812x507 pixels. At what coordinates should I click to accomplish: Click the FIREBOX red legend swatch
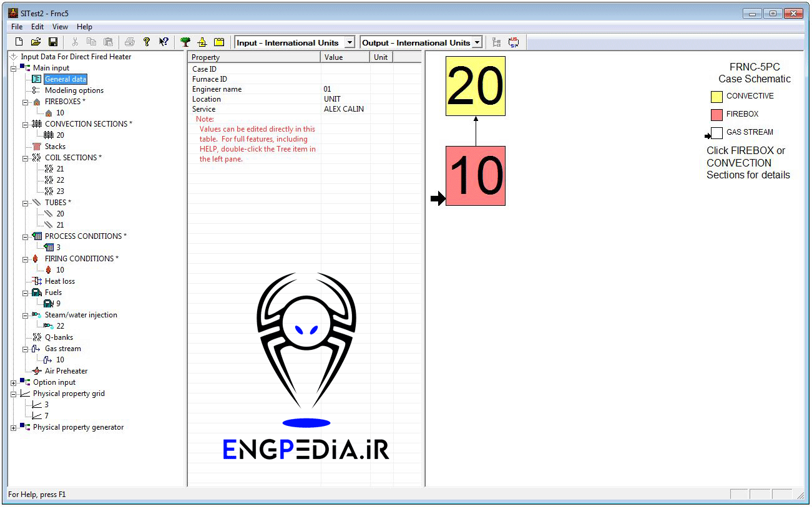tap(717, 114)
